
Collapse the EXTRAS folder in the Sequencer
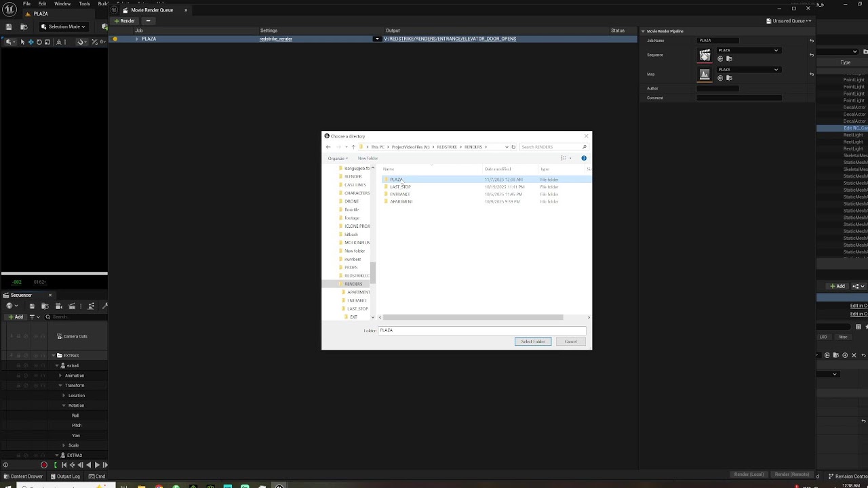53,356
